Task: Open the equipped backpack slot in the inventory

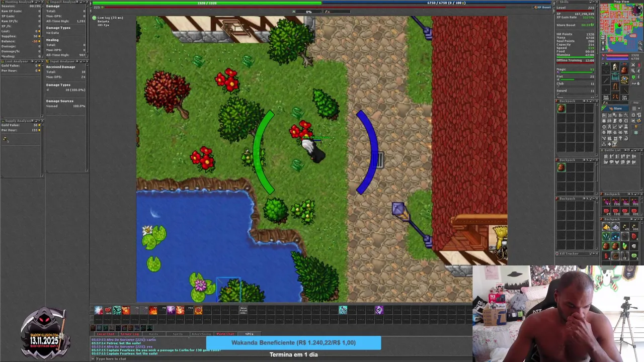Action: click(x=624, y=70)
